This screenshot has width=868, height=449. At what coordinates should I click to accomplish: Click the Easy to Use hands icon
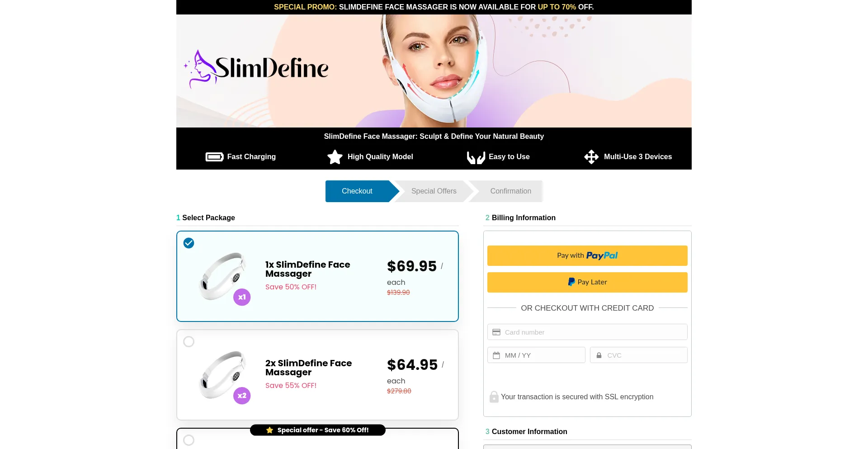[476, 157]
